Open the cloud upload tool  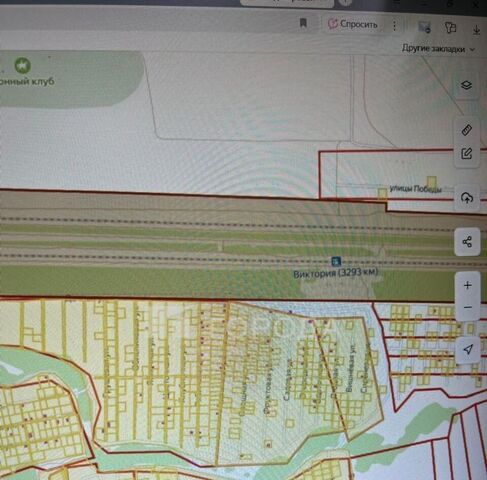467,198
